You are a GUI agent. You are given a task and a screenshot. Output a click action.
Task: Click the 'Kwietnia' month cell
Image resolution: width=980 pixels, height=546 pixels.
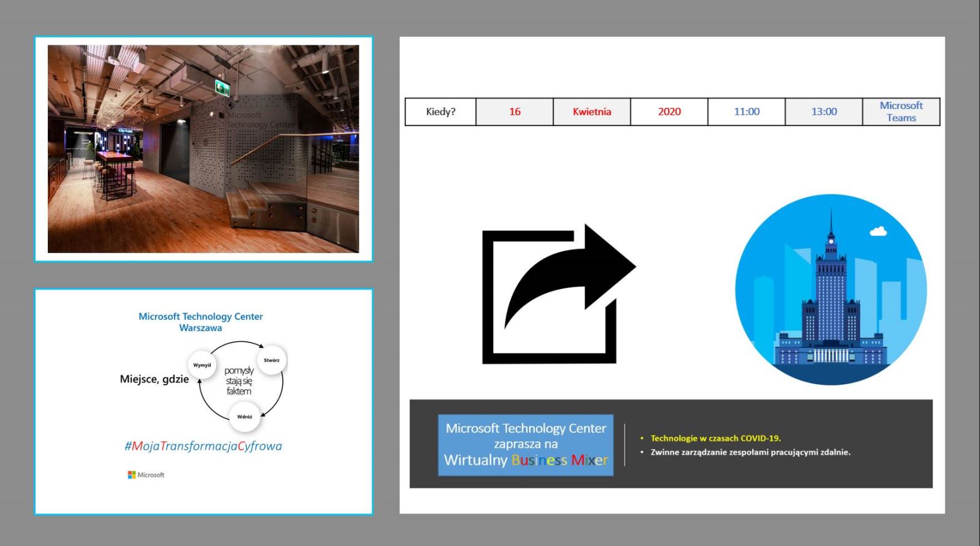(592, 112)
